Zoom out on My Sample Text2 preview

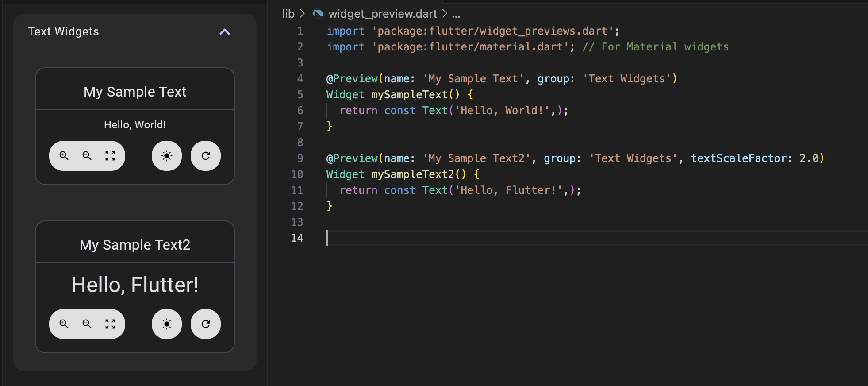[x=87, y=324]
